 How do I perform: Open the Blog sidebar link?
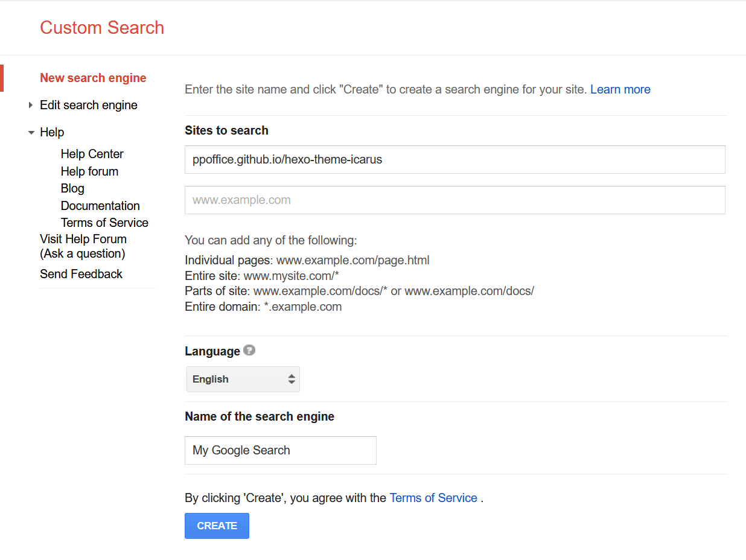[x=72, y=188]
